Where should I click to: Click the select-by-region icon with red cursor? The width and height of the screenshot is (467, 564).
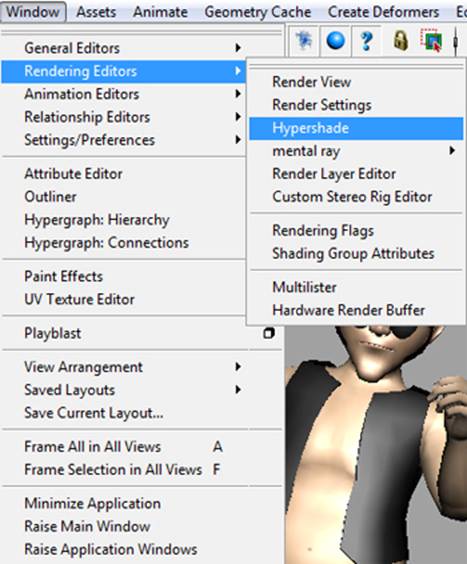click(x=431, y=40)
